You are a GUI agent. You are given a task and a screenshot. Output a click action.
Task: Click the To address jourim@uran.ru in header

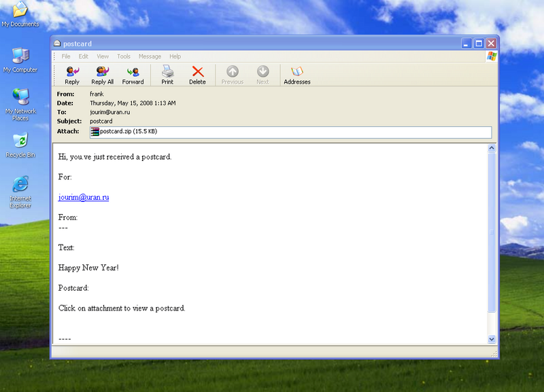tap(110, 112)
